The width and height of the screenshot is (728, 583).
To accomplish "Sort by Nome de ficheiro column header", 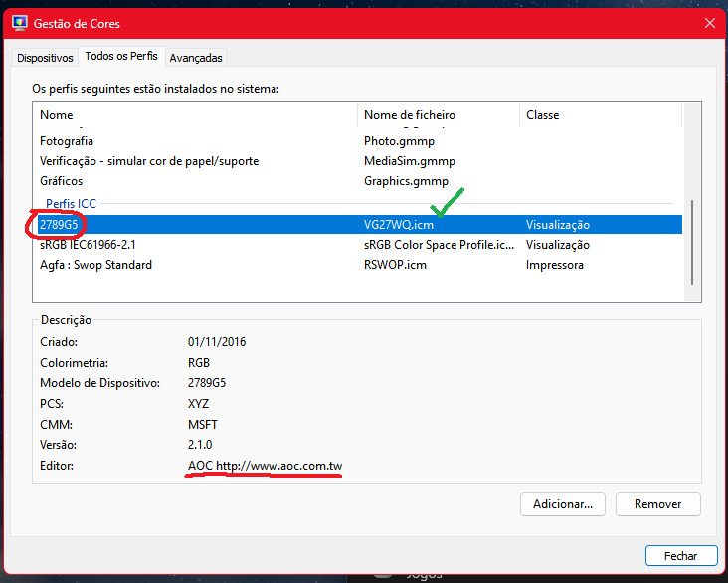I will [439, 115].
